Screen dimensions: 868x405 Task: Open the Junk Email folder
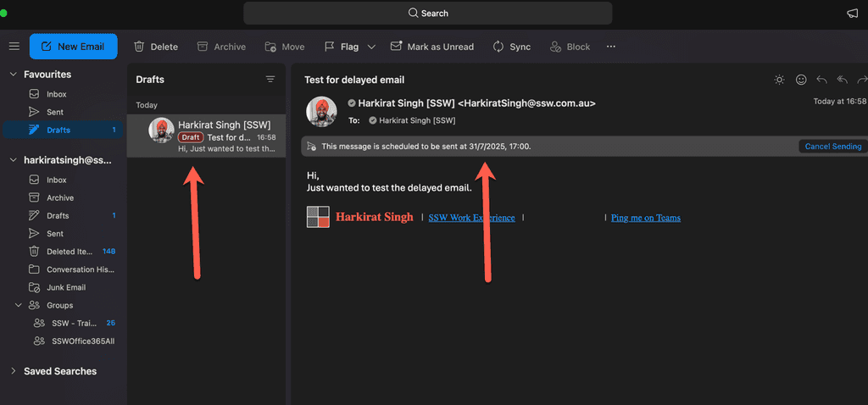click(65, 287)
